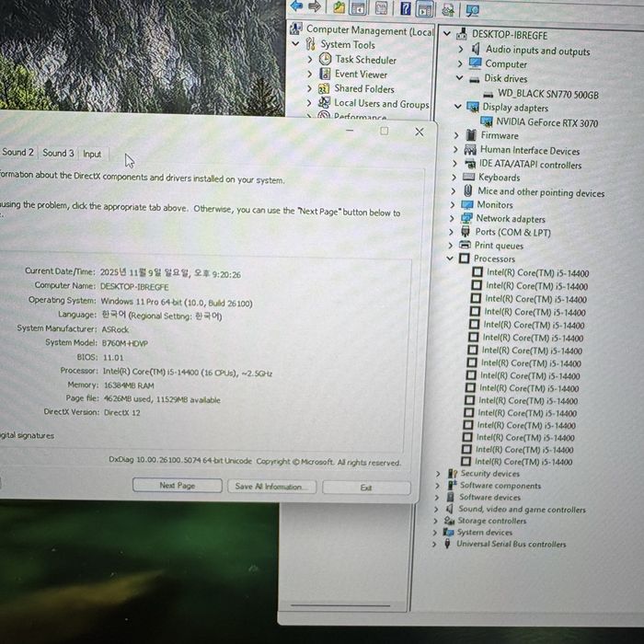Click the Processors label in device tree
Screen dimensions: 644x644
click(x=494, y=259)
